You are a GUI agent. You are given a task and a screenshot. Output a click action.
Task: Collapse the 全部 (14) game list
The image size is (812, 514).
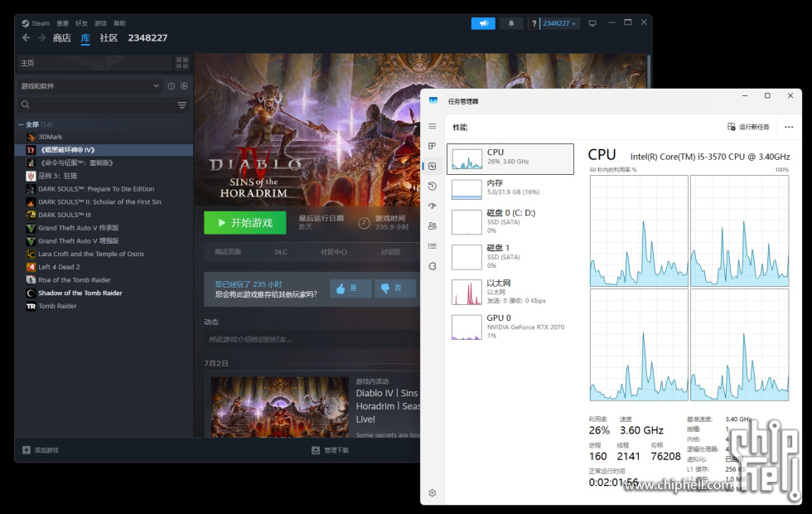(21, 124)
